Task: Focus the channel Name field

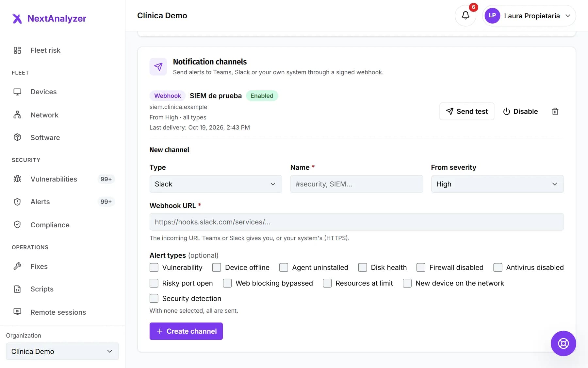Action: tap(356, 184)
